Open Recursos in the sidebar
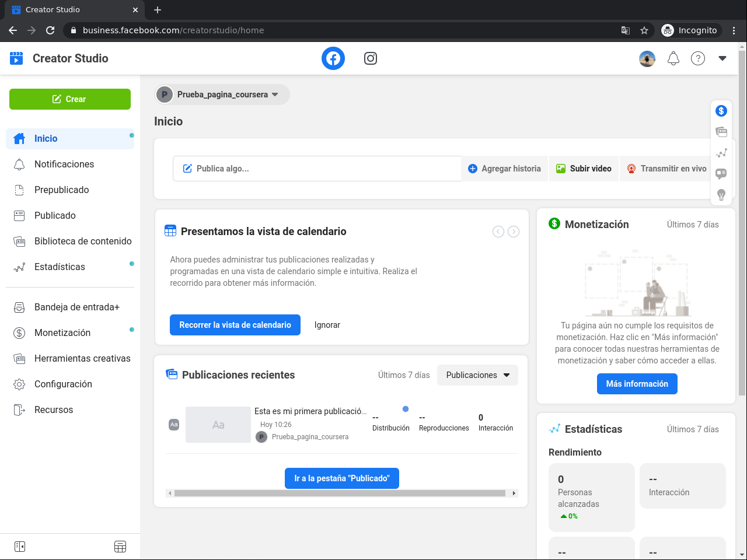The width and height of the screenshot is (747, 560). tap(70, 410)
